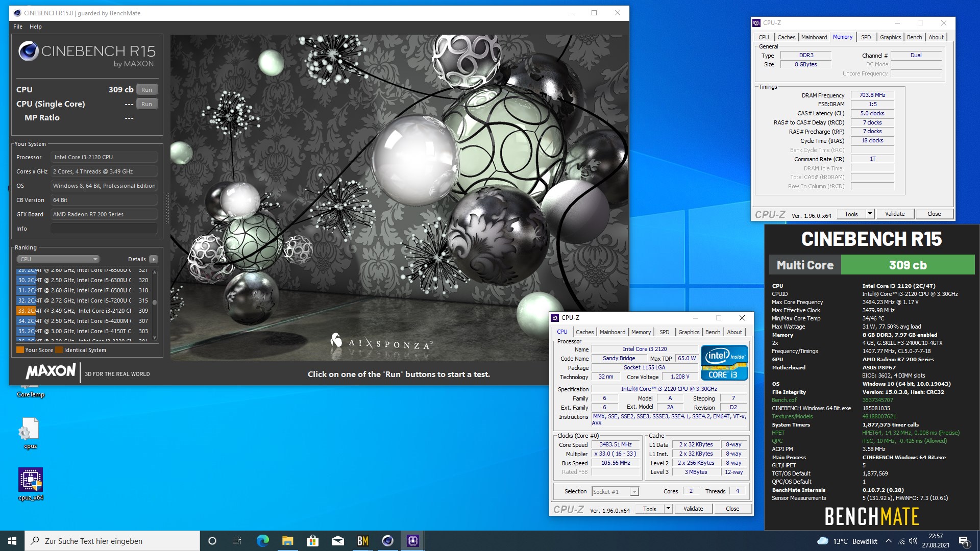The height and width of the screenshot is (551, 980).
Task: Open the File menu in Cinebench
Action: click(18, 27)
